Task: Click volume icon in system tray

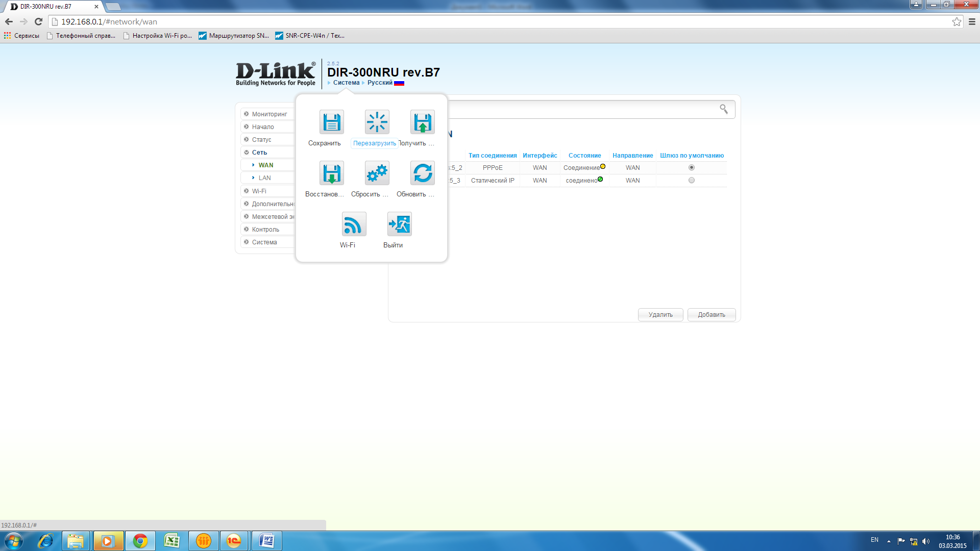Action: [x=926, y=541]
